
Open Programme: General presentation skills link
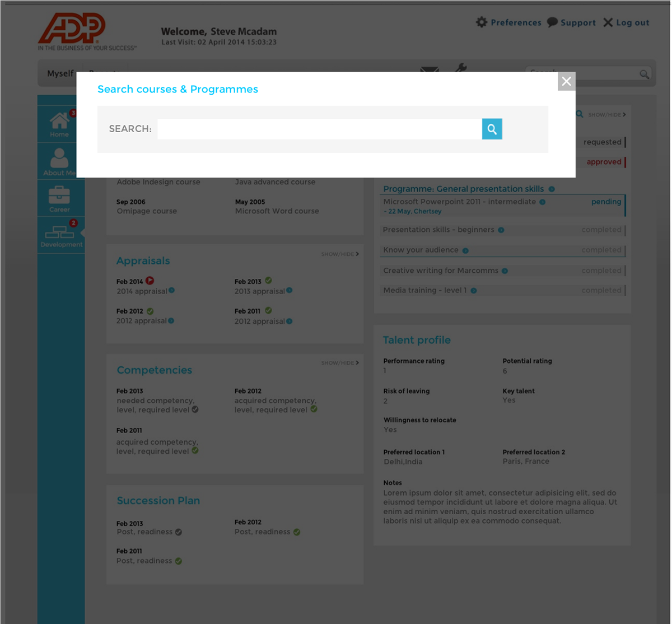coord(464,189)
